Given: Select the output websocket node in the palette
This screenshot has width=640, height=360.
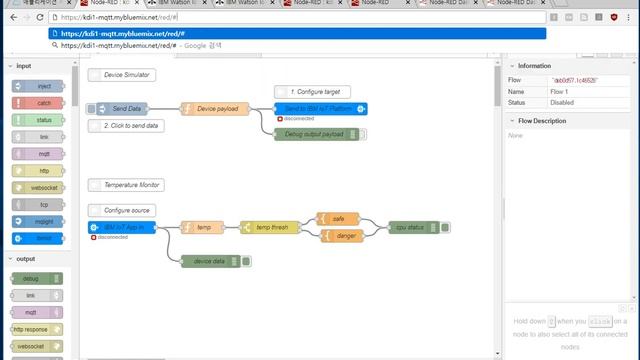Looking at the screenshot, I should tap(37, 347).
